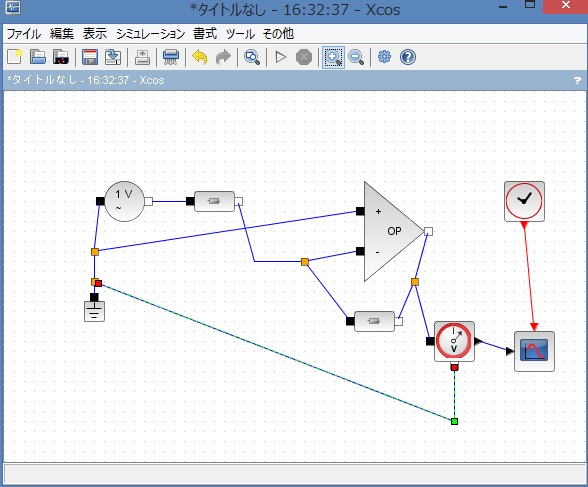Undo the last action with the yellow arrow

tap(200, 57)
